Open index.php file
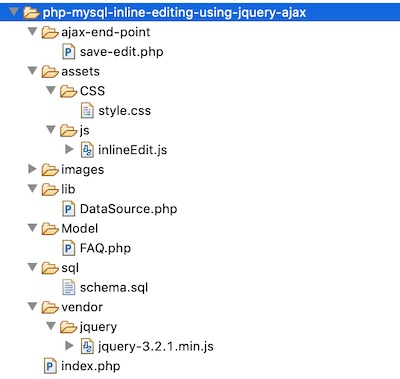The image size is (400, 379). tap(90, 366)
